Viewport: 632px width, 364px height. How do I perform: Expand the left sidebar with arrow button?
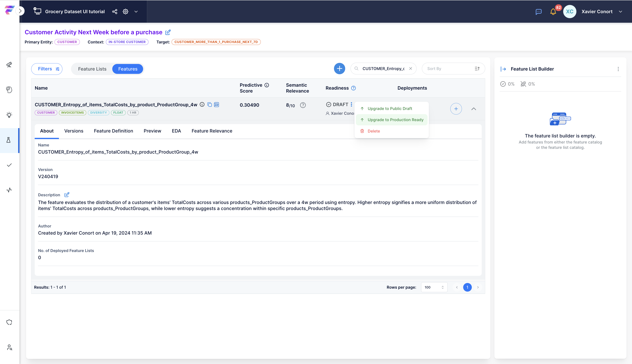[x=20, y=11]
